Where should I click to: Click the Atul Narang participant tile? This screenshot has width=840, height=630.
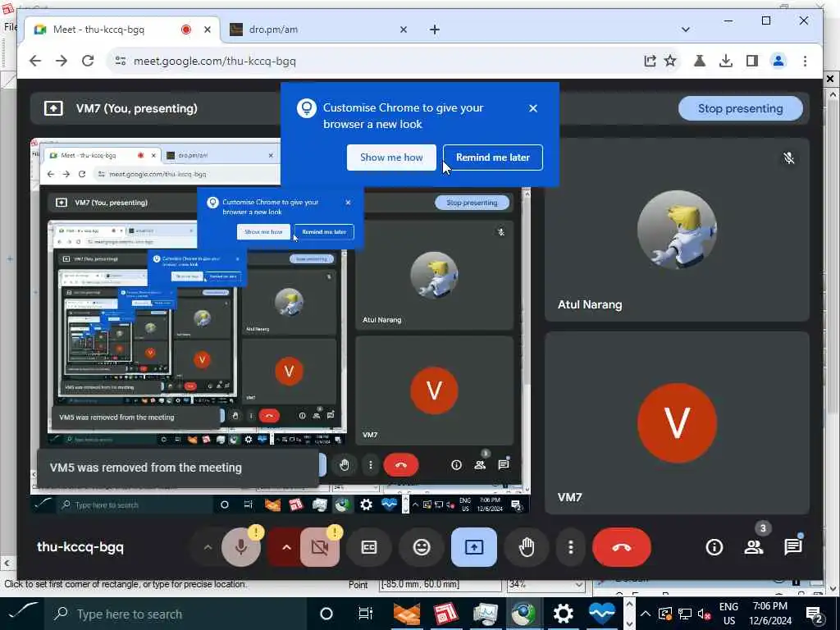coord(677,230)
